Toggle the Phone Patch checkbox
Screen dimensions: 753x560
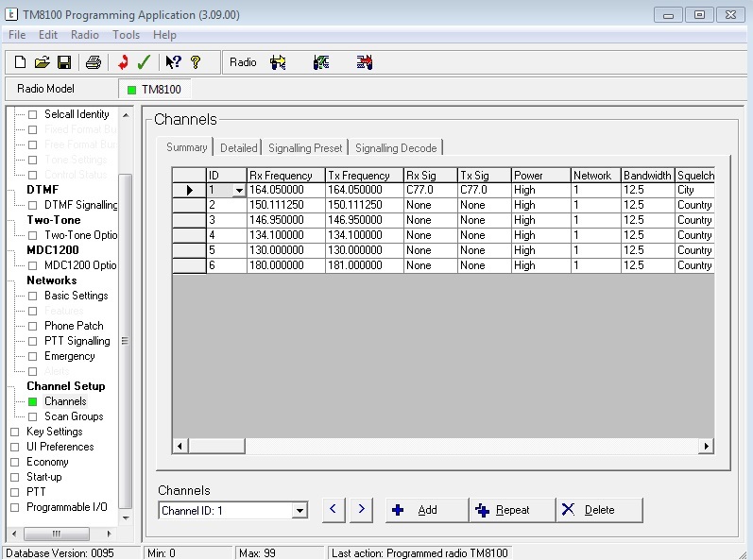point(32,326)
